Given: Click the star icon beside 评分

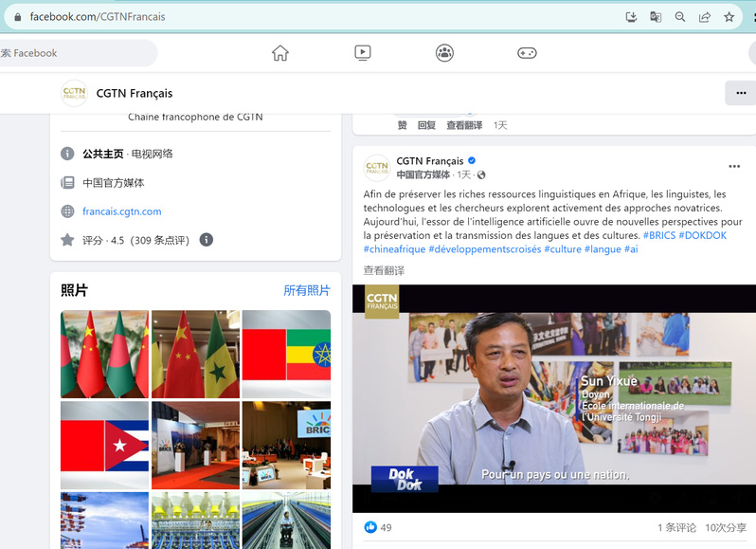Looking at the screenshot, I should pyautogui.click(x=67, y=240).
